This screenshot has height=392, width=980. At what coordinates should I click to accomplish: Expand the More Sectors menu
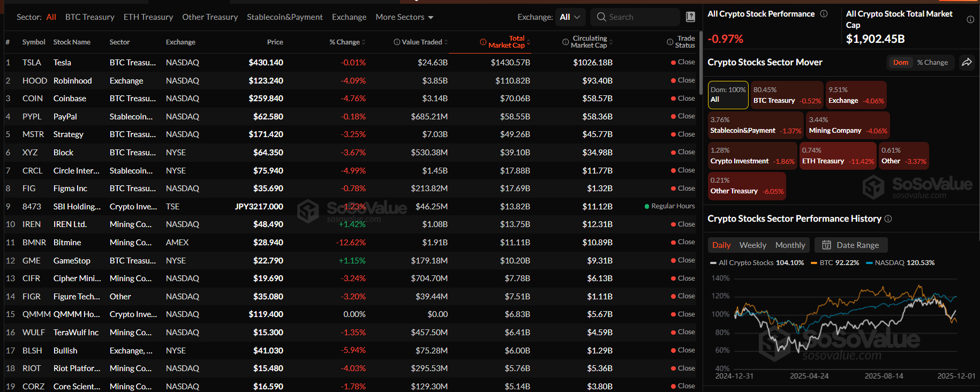(404, 17)
